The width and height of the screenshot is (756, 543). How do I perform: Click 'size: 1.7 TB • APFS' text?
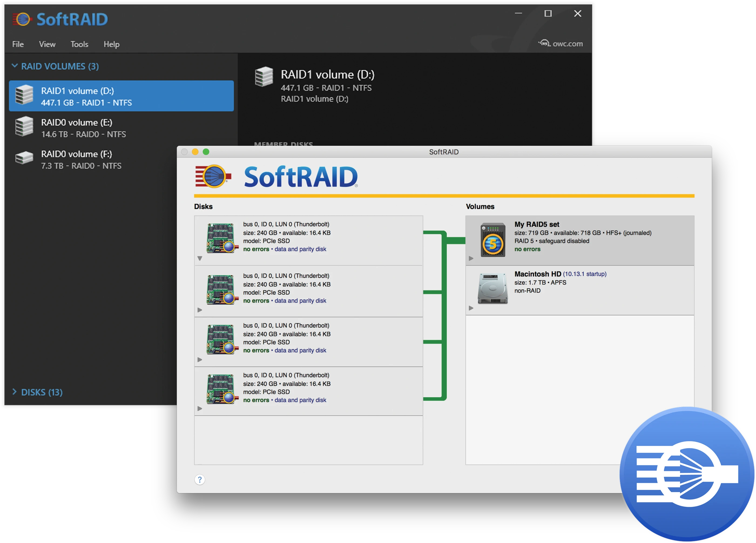tap(540, 283)
